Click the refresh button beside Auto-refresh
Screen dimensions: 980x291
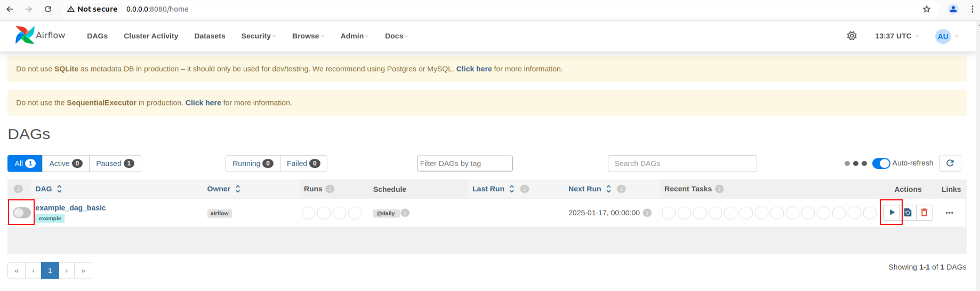click(950, 163)
